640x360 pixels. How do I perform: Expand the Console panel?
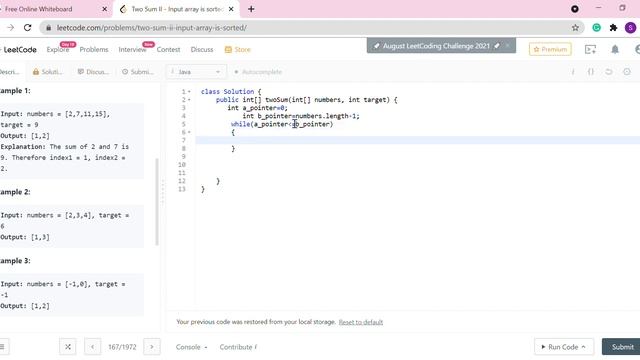tap(191, 347)
